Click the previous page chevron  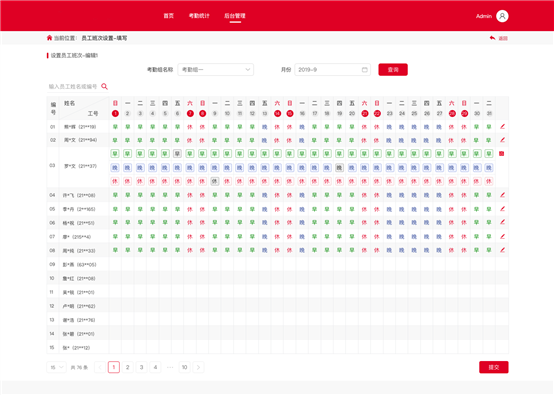click(x=100, y=367)
